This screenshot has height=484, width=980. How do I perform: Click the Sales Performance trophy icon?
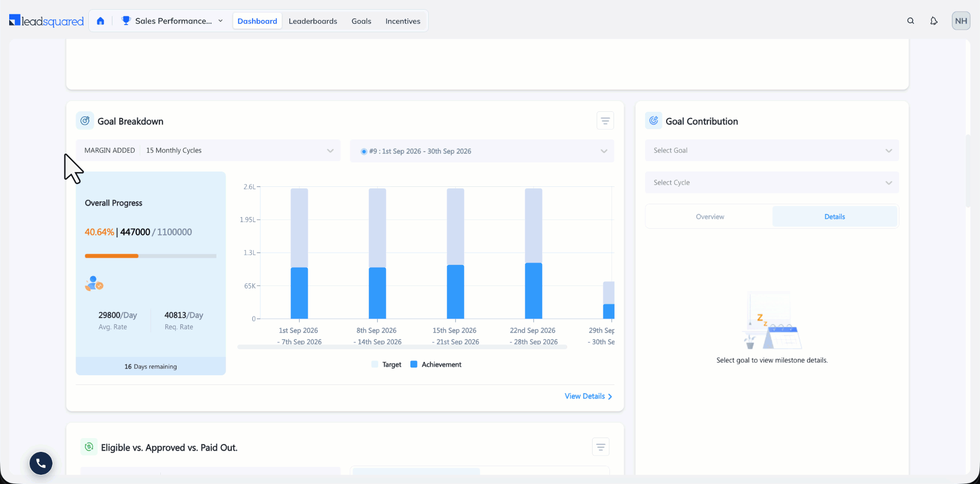pyautogui.click(x=126, y=20)
